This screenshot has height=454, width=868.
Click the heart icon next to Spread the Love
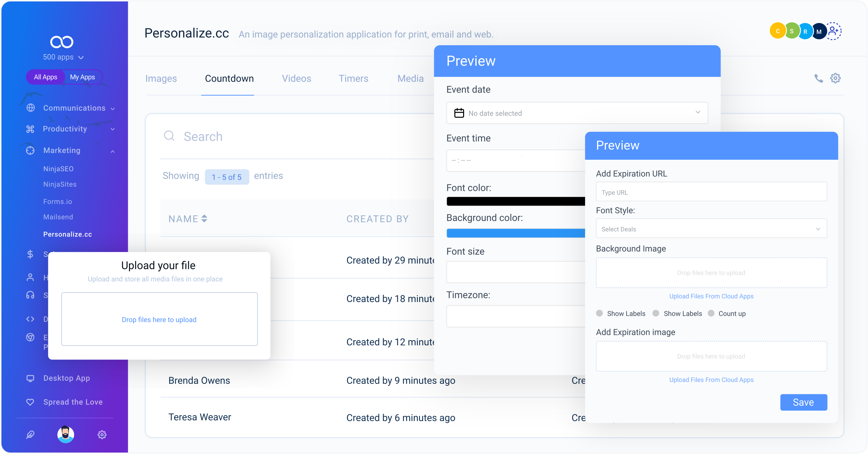tap(30, 401)
